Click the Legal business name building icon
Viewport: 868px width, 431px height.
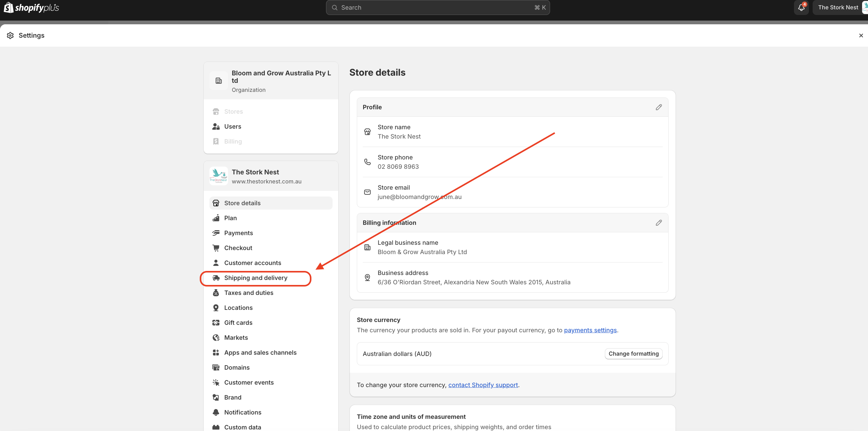pyautogui.click(x=367, y=248)
